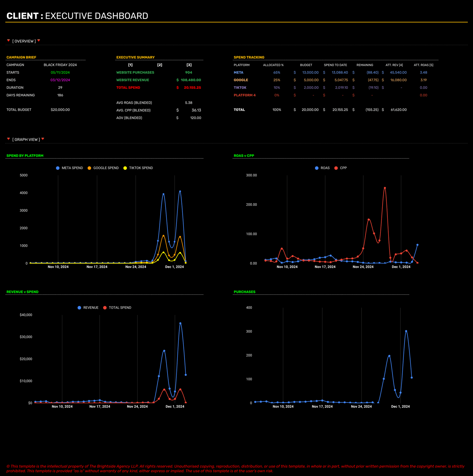Click total attributed revenue 61,620.00
Viewport: 473px width, 476px height.
pyautogui.click(x=399, y=110)
